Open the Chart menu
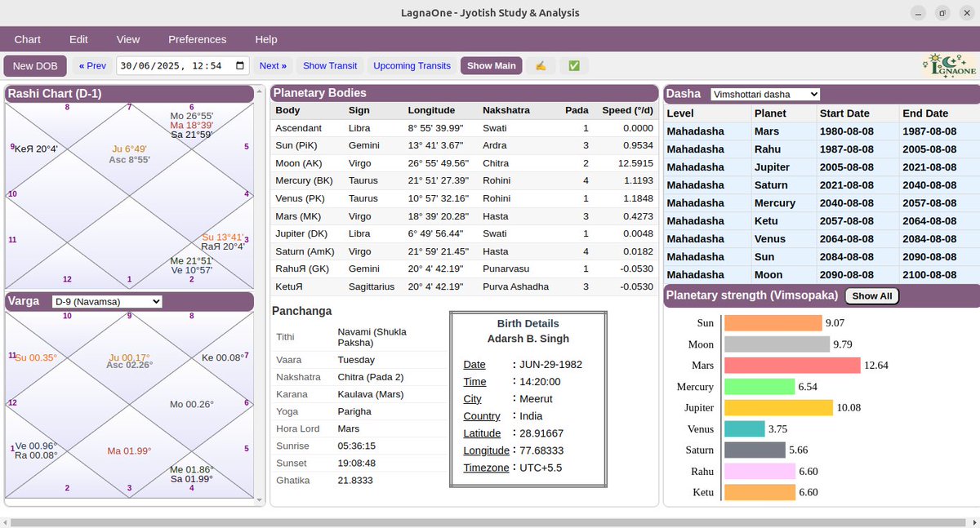Image resolution: width=980 pixels, height=528 pixels. [28, 38]
